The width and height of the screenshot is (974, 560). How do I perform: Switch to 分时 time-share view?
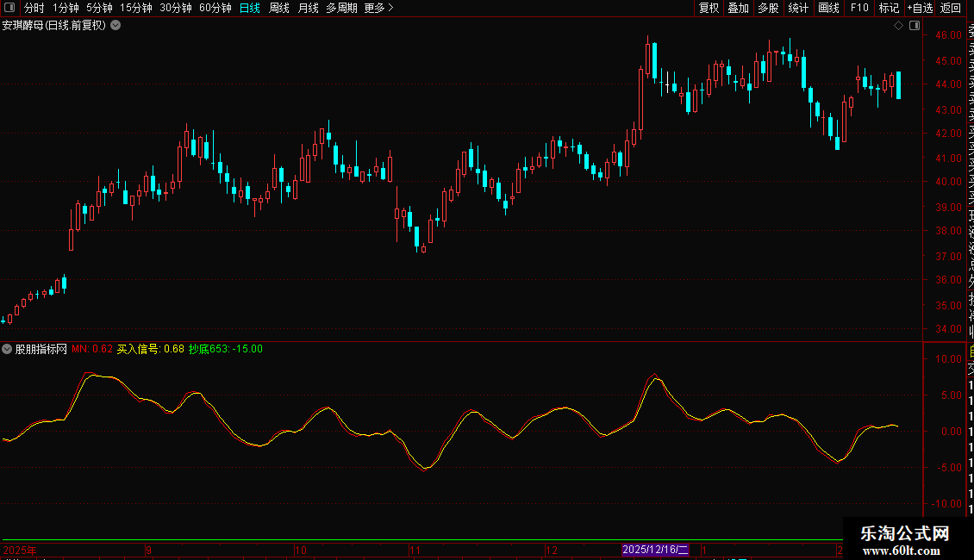[x=34, y=9]
